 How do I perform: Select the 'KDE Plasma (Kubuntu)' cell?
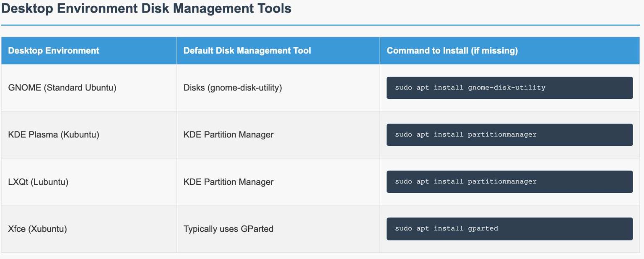[x=54, y=135]
